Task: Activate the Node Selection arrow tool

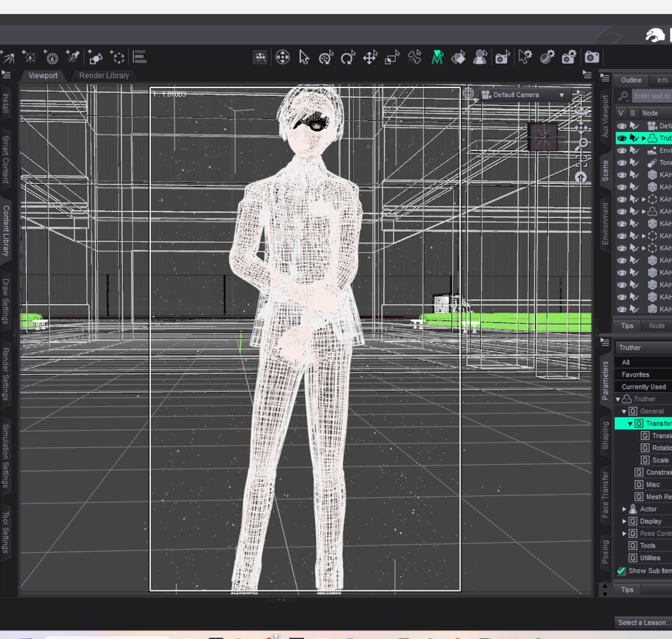Action: point(304,57)
